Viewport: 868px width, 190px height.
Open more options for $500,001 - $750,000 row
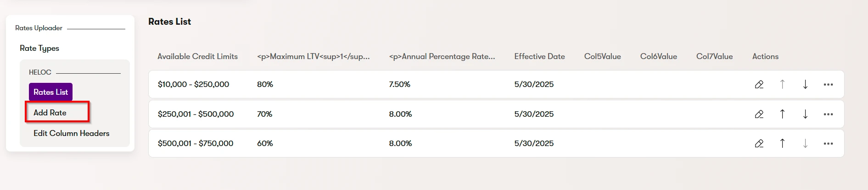(828, 143)
